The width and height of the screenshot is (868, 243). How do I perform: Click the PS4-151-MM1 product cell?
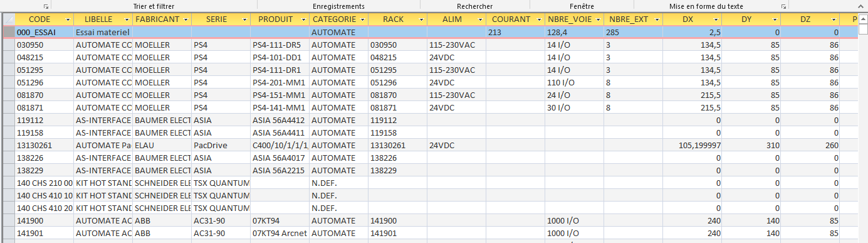coord(280,95)
